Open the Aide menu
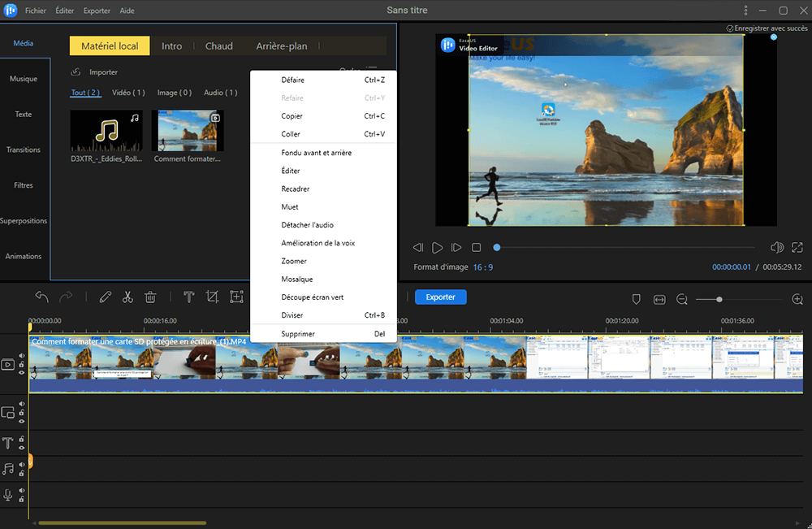 pos(127,11)
